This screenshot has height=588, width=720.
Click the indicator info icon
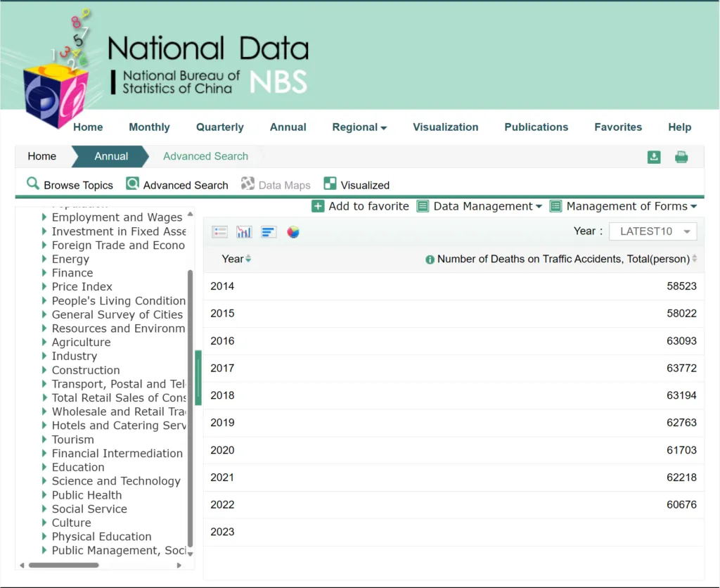coord(430,260)
